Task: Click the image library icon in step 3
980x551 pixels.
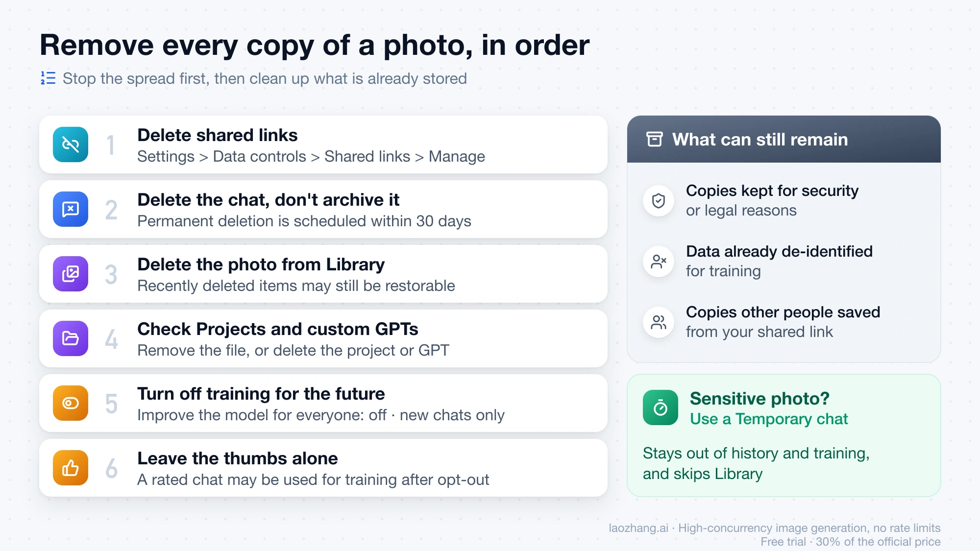Action: click(71, 274)
